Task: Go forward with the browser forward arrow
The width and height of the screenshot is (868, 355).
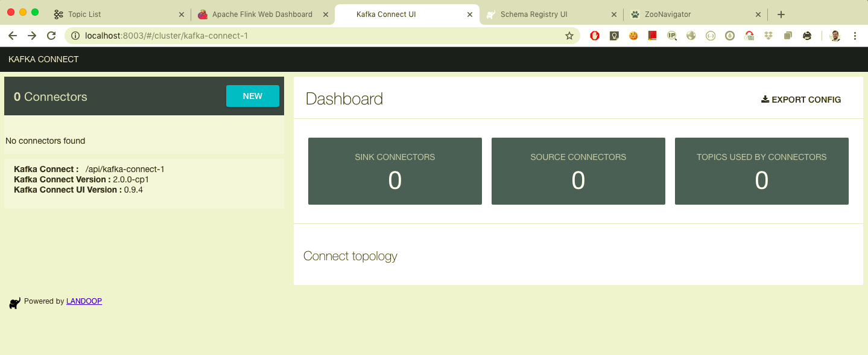Action: [x=32, y=36]
